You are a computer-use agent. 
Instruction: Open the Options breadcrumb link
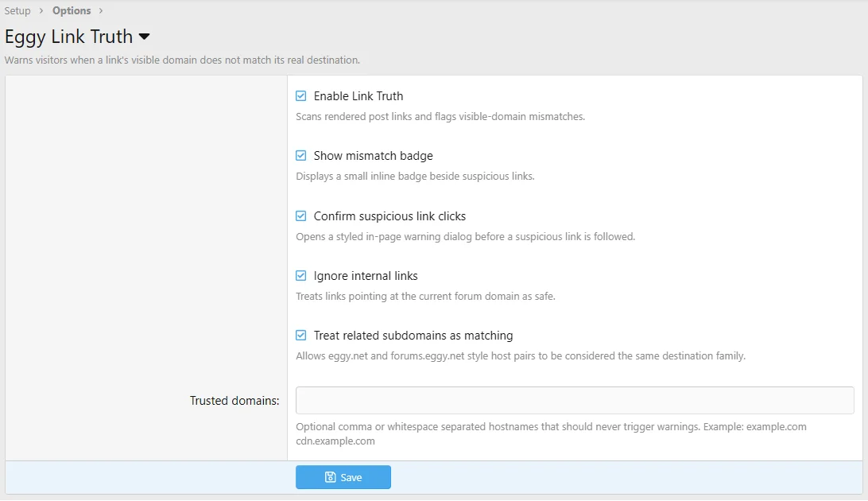pos(72,10)
